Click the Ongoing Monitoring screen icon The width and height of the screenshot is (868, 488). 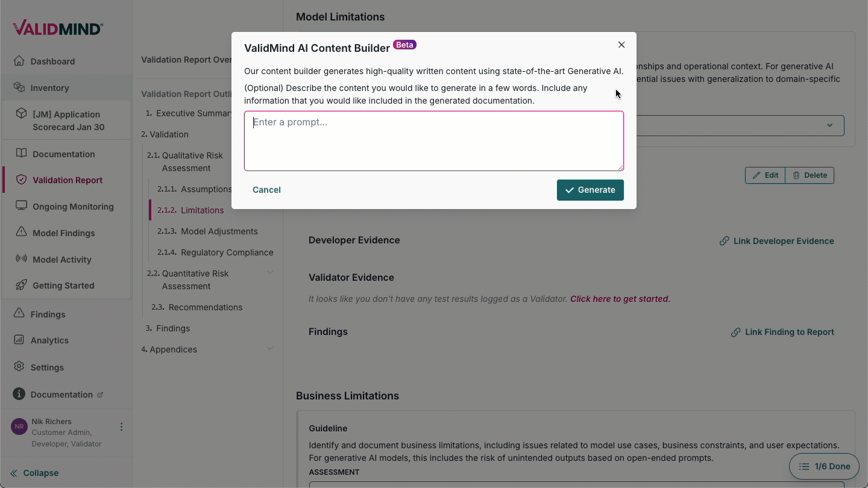pyautogui.click(x=22, y=206)
